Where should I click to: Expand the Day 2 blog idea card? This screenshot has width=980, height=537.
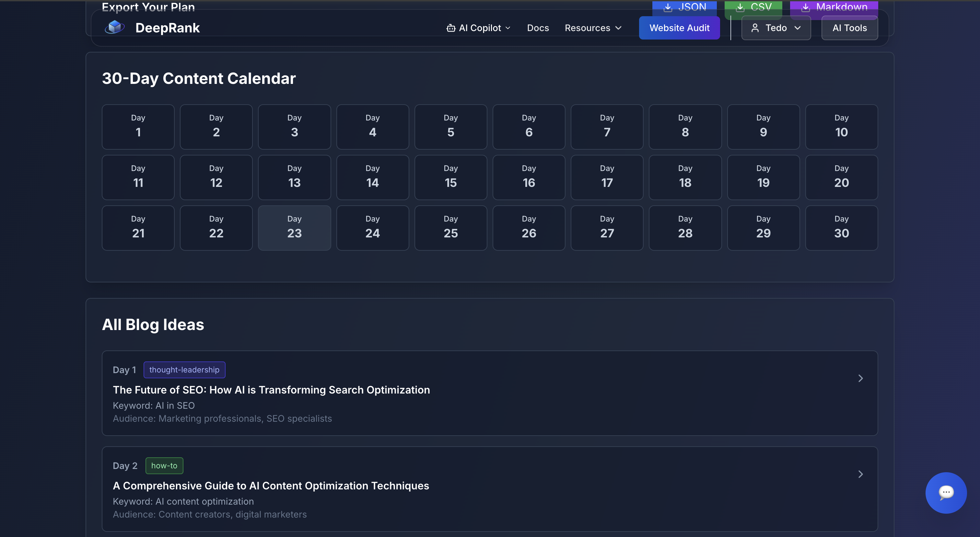click(861, 474)
